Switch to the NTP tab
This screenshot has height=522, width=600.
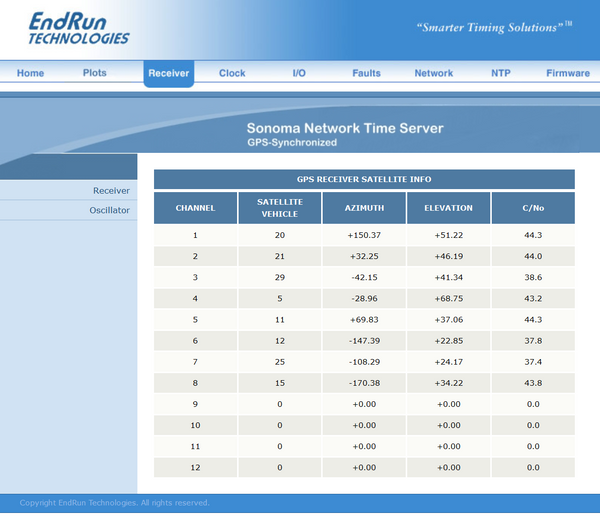[501, 73]
